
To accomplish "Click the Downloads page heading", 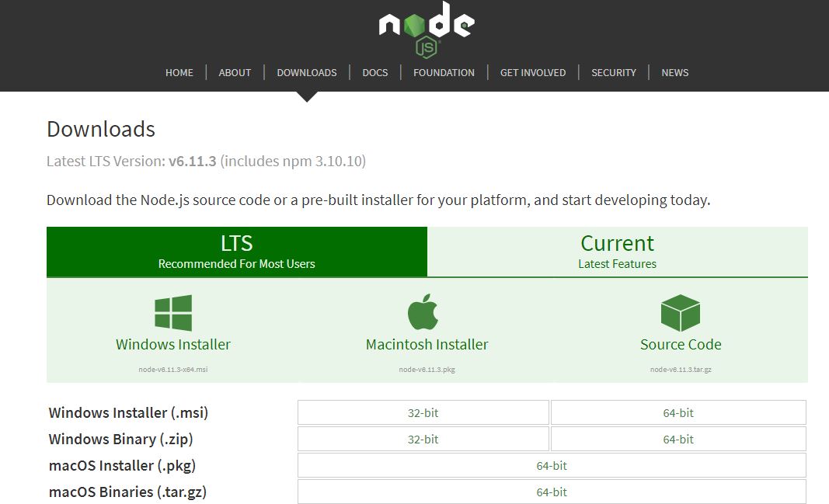I will click(x=101, y=129).
